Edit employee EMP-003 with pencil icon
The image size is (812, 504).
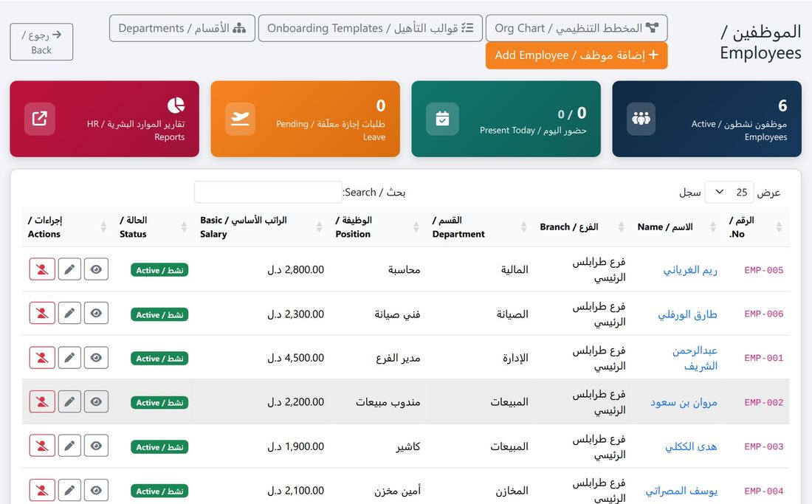click(x=69, y=446)
